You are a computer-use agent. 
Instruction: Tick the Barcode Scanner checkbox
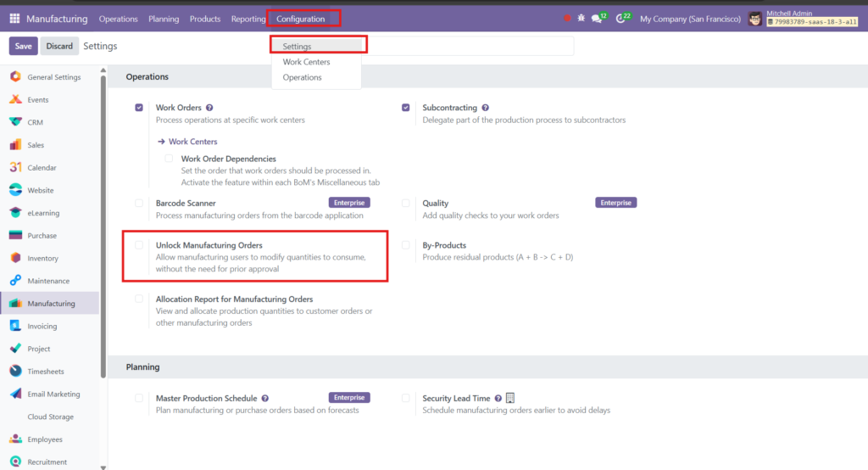139,203
